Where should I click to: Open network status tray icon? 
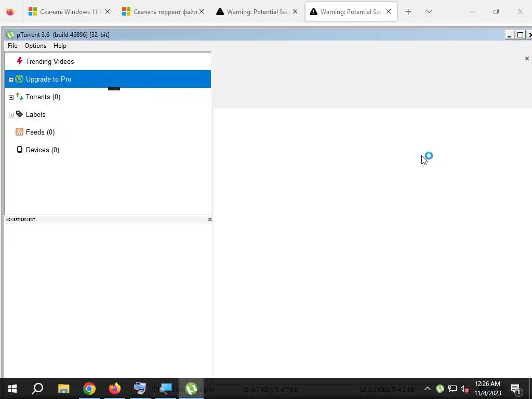453,389
